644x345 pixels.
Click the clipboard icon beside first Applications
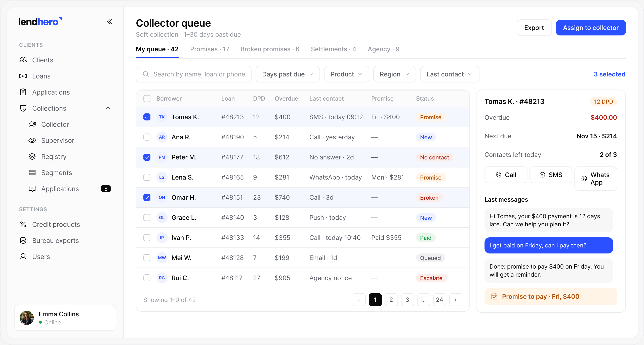(x=23, y=92)
